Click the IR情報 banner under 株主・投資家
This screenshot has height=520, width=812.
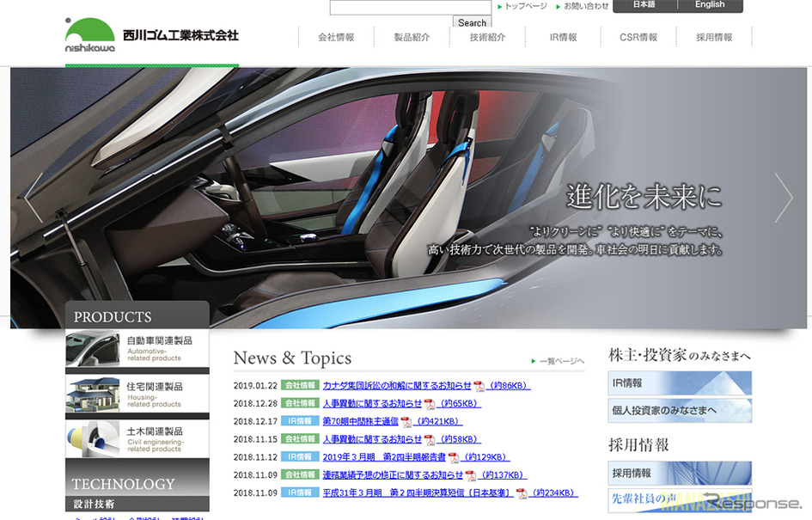[680, 383]
